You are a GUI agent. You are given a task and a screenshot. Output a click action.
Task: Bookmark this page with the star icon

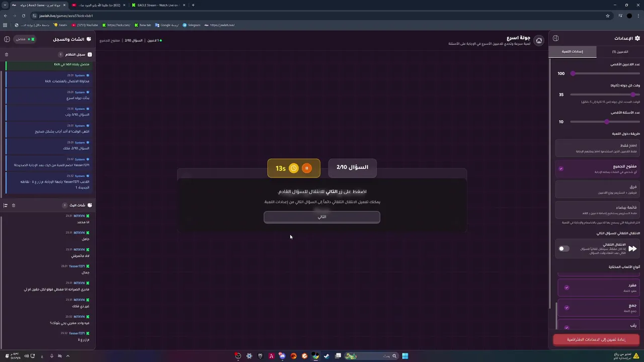[x=607, y=16]
